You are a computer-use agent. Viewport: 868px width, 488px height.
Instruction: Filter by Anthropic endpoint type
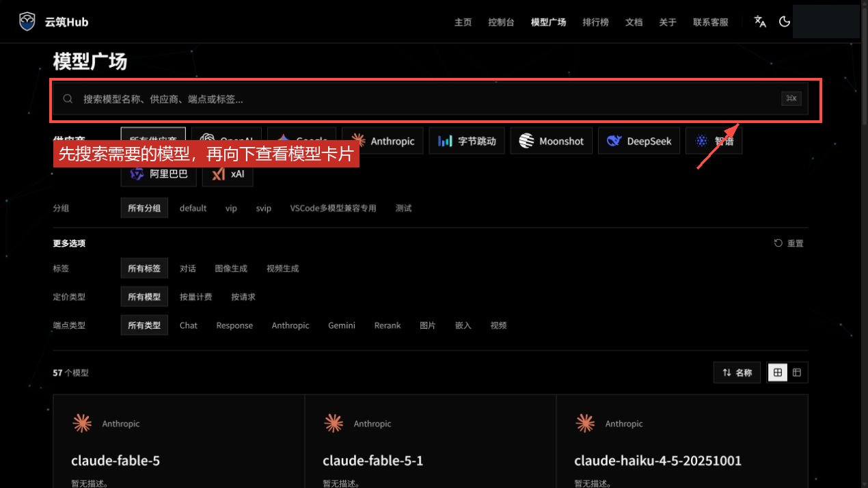290,325
